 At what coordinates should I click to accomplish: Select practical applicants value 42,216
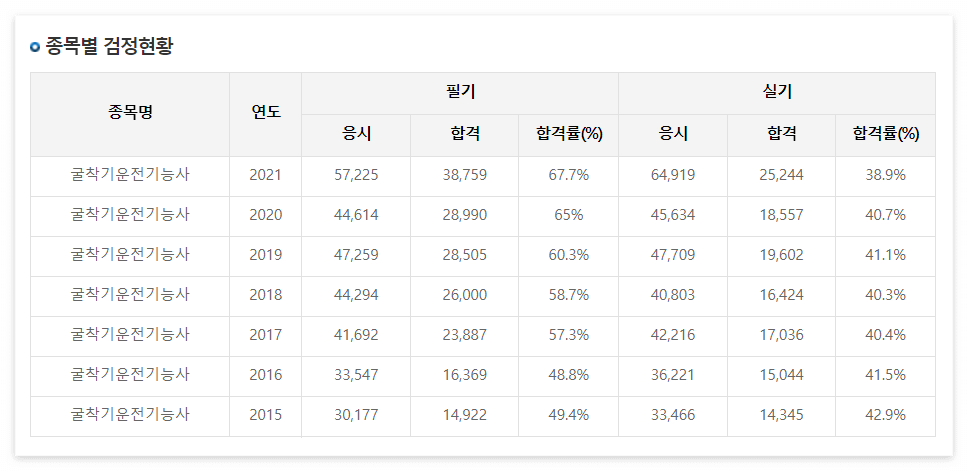[x=673, y=335]
